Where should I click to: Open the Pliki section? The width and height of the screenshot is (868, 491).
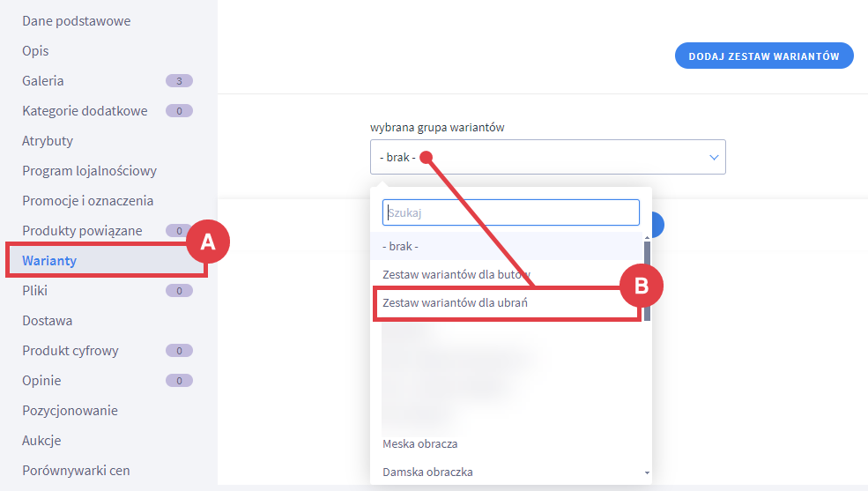pos(35,290)
